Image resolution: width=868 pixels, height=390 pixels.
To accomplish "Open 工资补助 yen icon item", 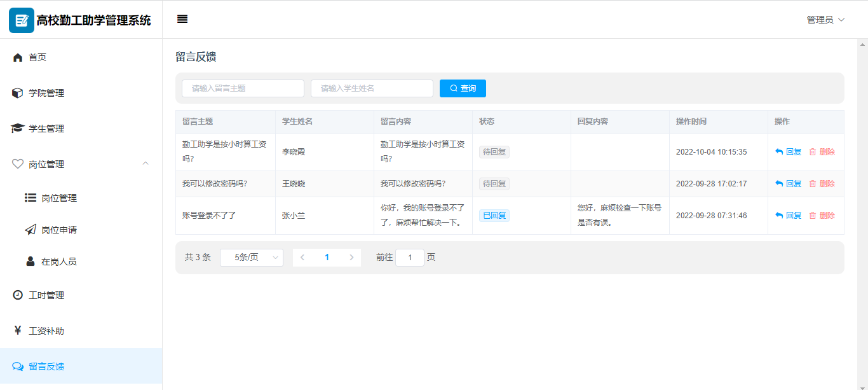I will pos(18,331).
